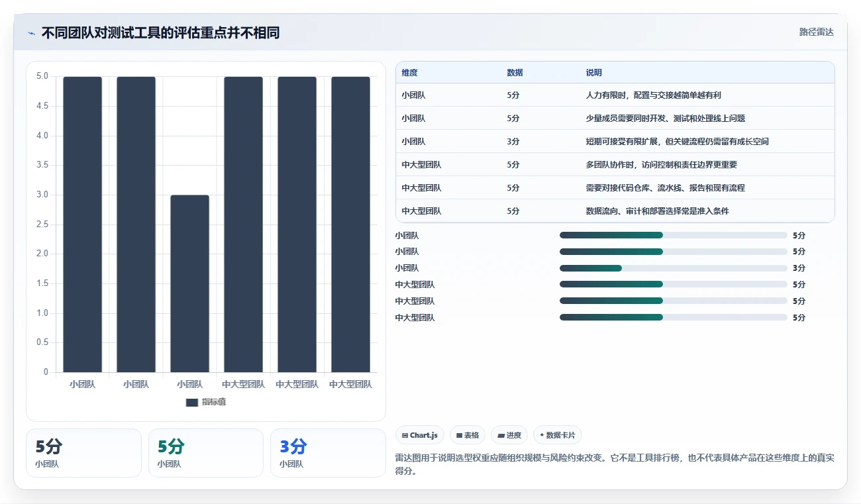Click the 说明 column header
This screenshot has width=861, height=504.
(x=594, y=73)
